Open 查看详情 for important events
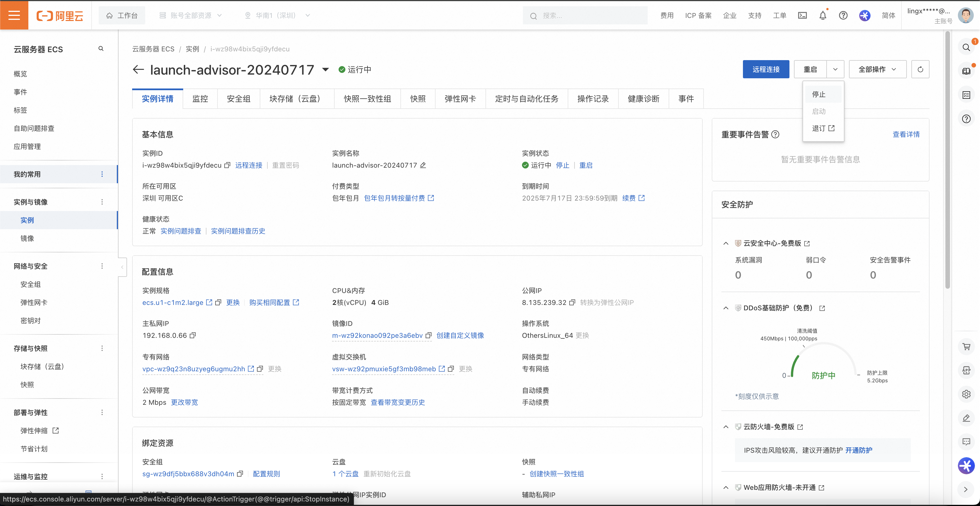 point(906,134)
